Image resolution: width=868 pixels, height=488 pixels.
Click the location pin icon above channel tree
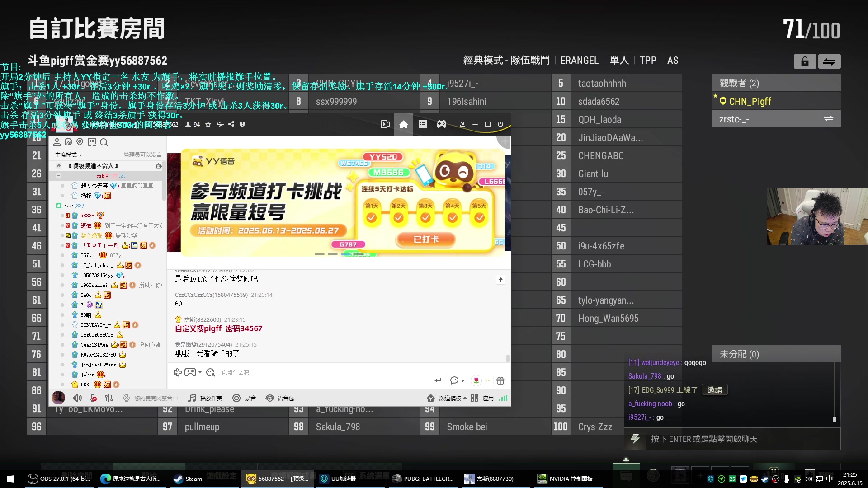80,142
